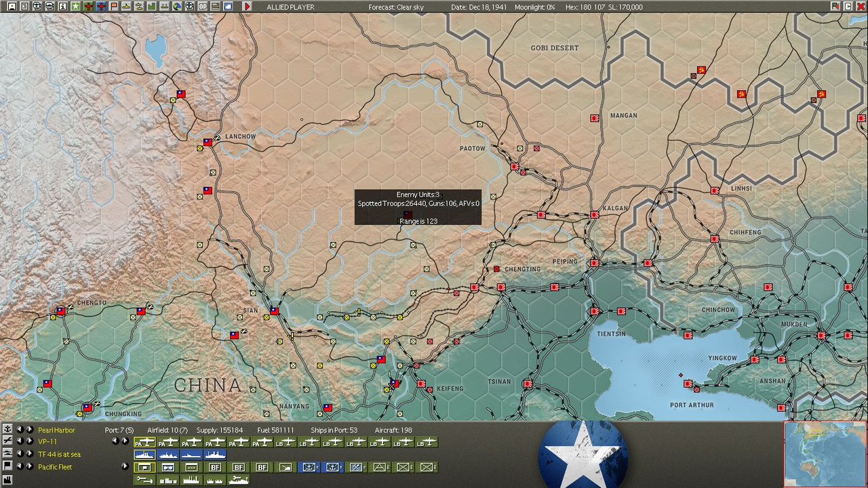The width and height of the screenshot is (868, 488).
Task: Click the letter 'i' information icon
Action: 62,6
